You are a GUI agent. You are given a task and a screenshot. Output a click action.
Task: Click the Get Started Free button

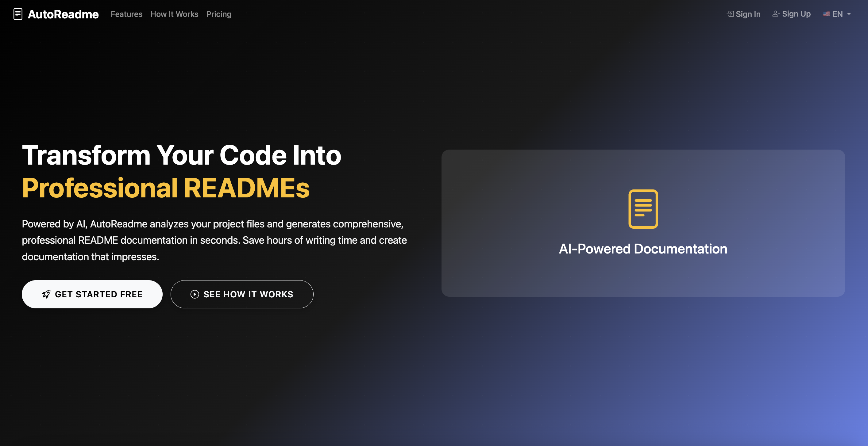click(92, 294)
